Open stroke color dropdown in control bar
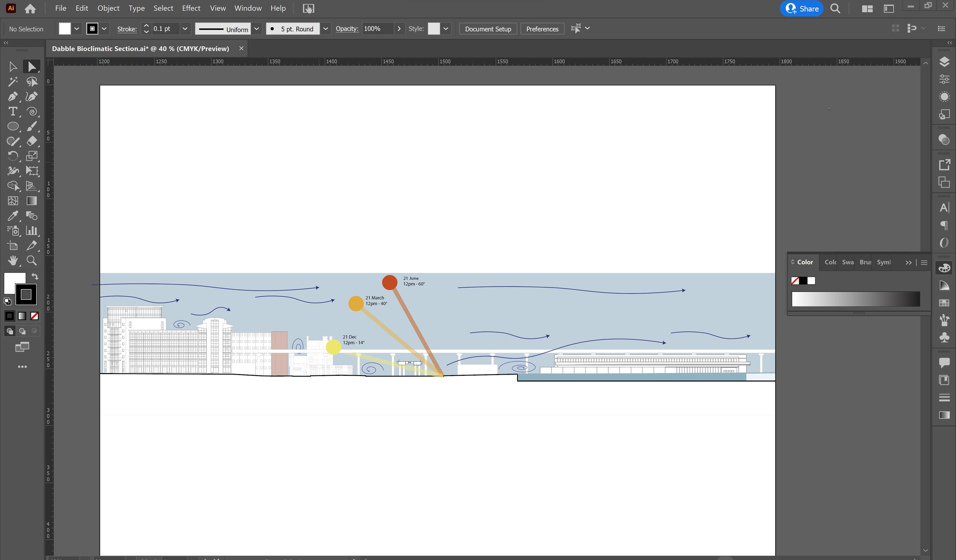This screenshot has width=956, height=560. pyautogui.click(x=104, y=29)
